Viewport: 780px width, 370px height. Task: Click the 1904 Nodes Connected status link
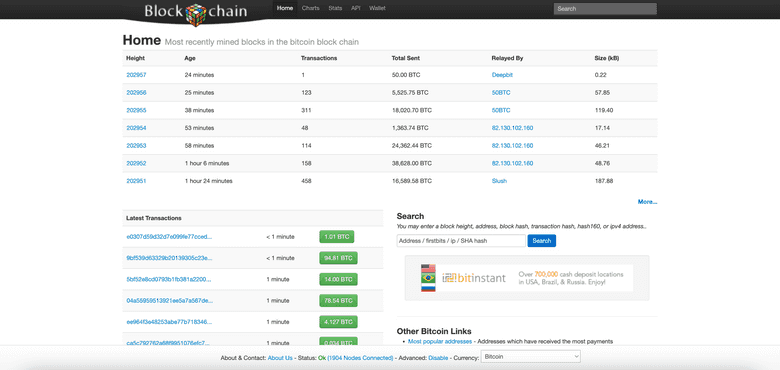coord(360,358)
